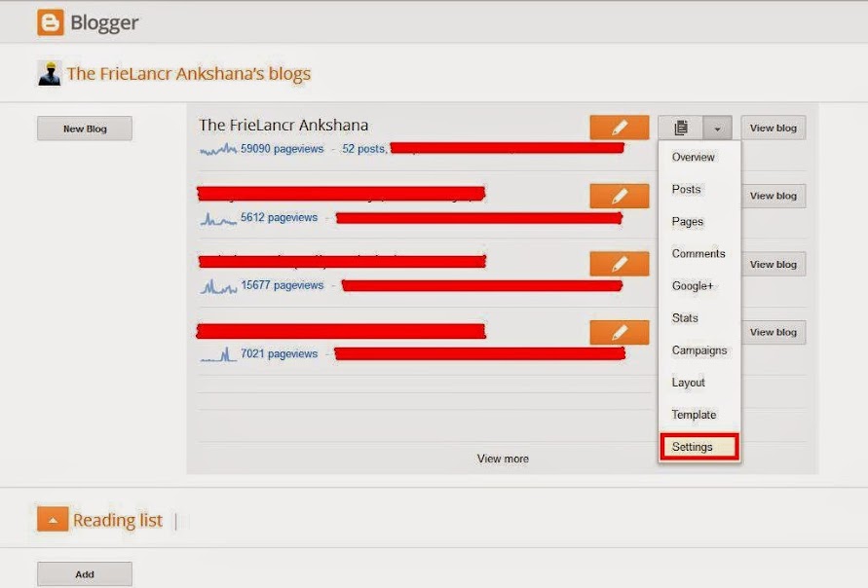Click View blog in the 5612 pageviews row
The height and width of the screenshot is (588, 868).
pos(774,196)
